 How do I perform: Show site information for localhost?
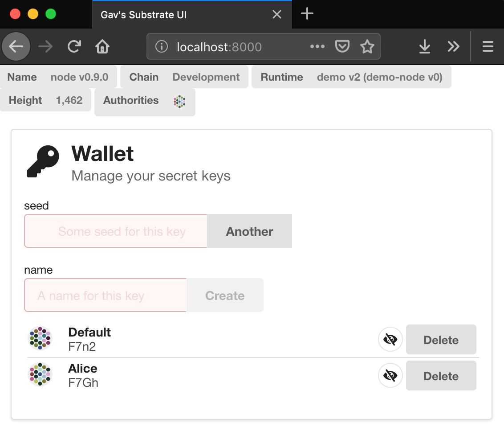tap(161, 47)
